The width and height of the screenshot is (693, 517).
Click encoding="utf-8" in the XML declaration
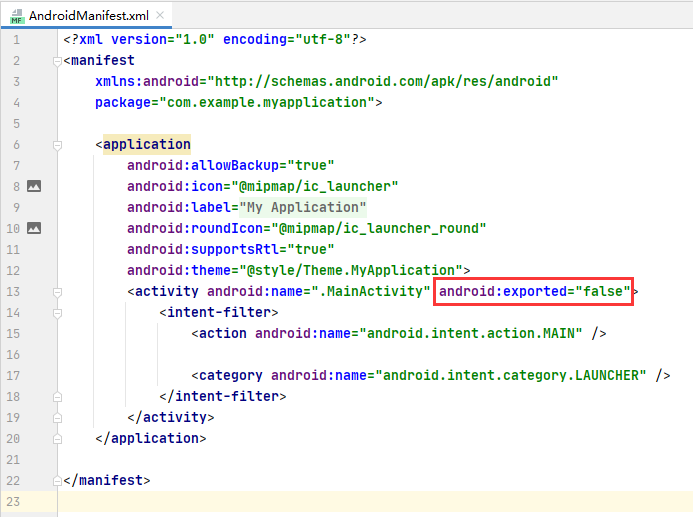[x=286, y=40]
